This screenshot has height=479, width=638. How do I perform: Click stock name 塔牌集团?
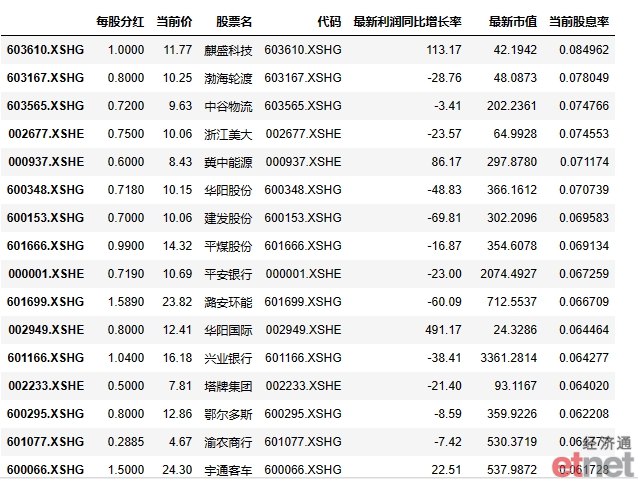[228, 387]
